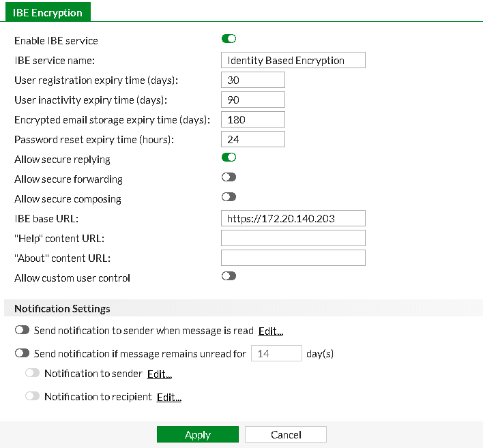Toggle Allow custom user control on
The height and width of the screenshot is (448, 483).
click(229, 276)
